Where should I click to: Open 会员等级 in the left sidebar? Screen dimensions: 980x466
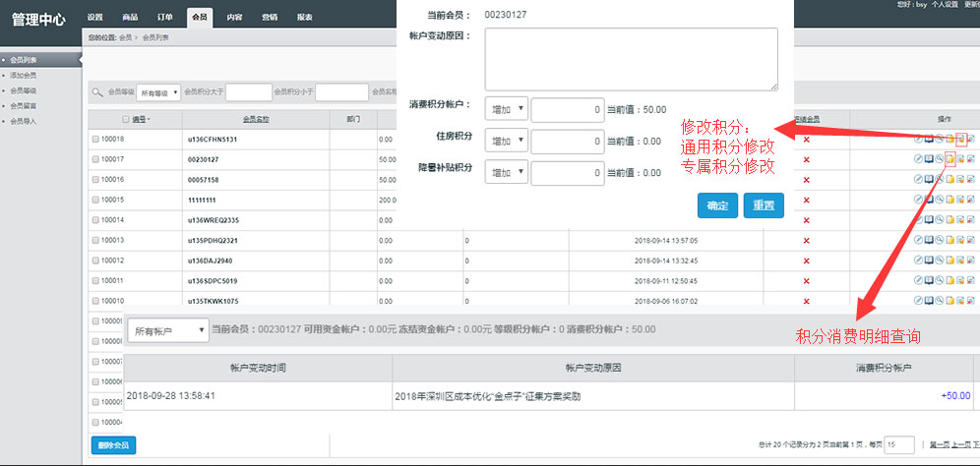24,90
